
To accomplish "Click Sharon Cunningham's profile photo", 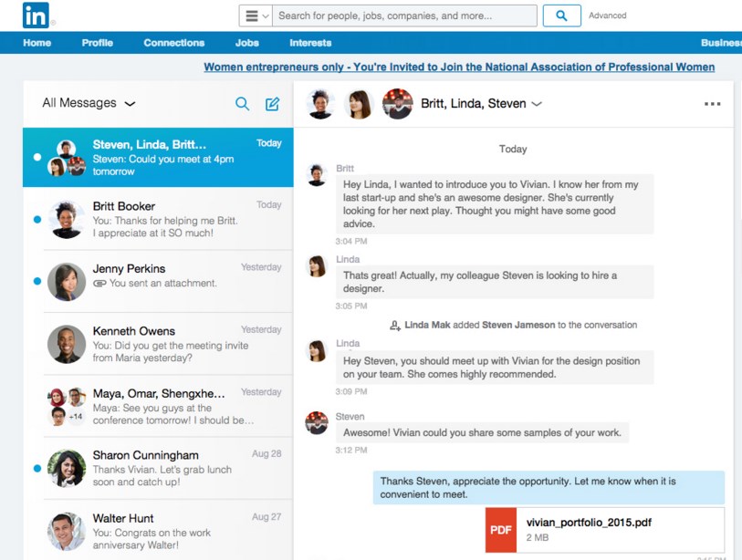I will (67, 468).
